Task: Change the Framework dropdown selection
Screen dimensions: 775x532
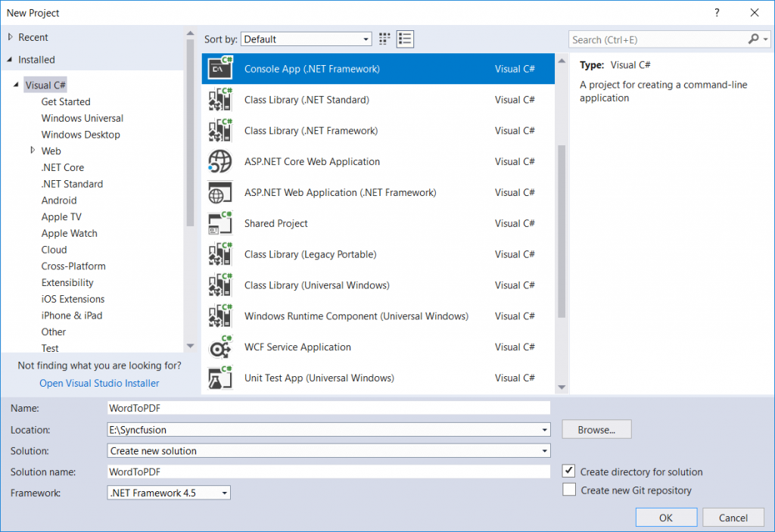Action: [223, 492]
